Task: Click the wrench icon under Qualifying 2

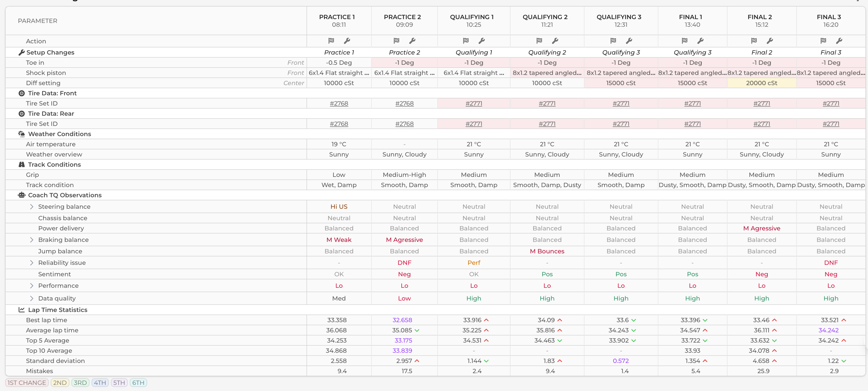Action: click(x=555, y=41)
